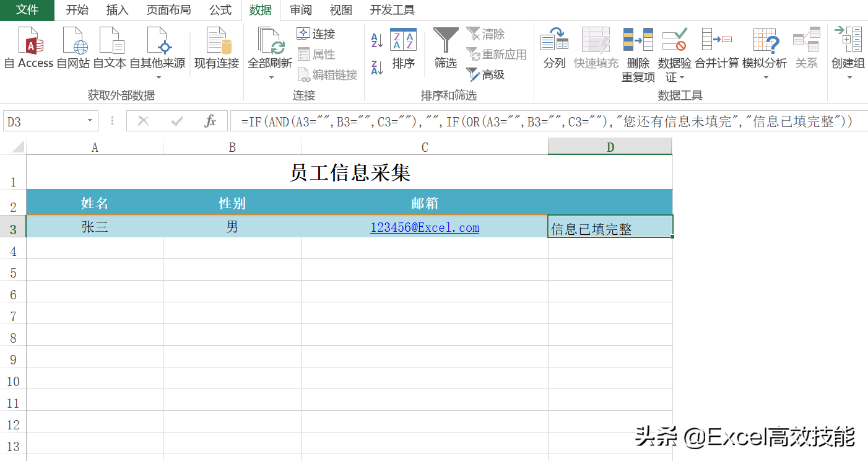Switch to the 开始 tab

tap(77, 10)
